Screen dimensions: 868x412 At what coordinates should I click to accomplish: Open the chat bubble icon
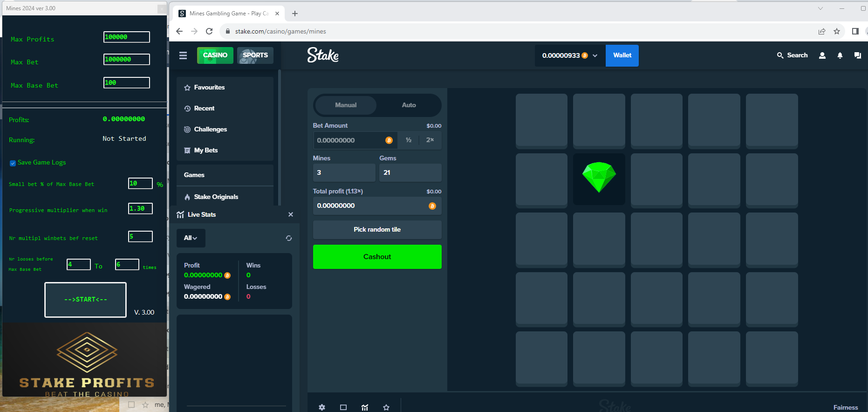click(x=857, y=55)
